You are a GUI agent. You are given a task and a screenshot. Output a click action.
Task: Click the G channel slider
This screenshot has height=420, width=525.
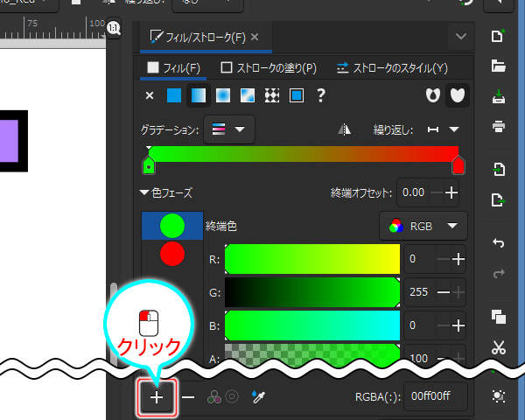tap(312, 292)
